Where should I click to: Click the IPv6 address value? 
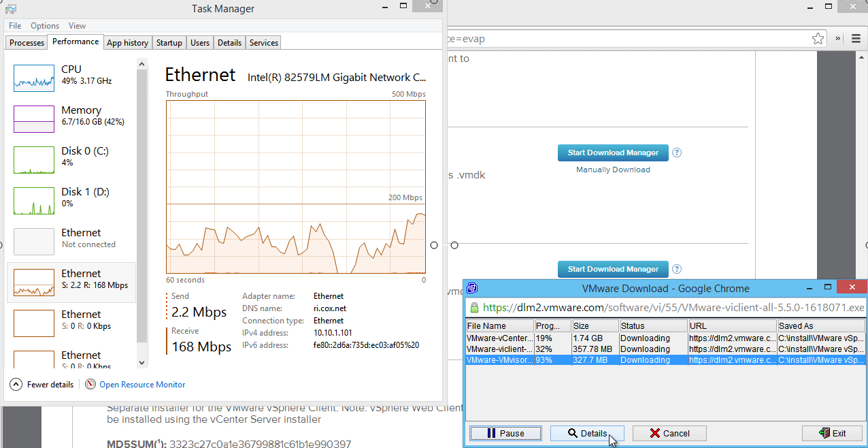coord(366,345)
